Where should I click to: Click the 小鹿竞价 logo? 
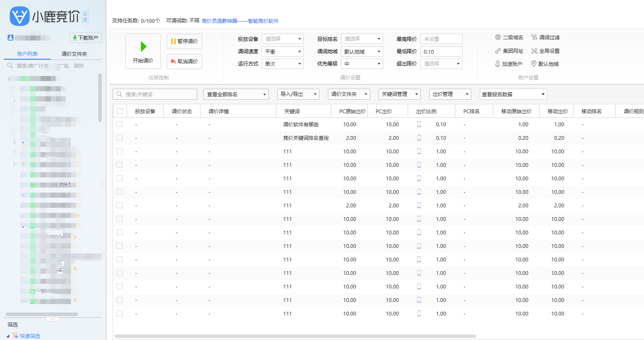click(x=45, y=16)
